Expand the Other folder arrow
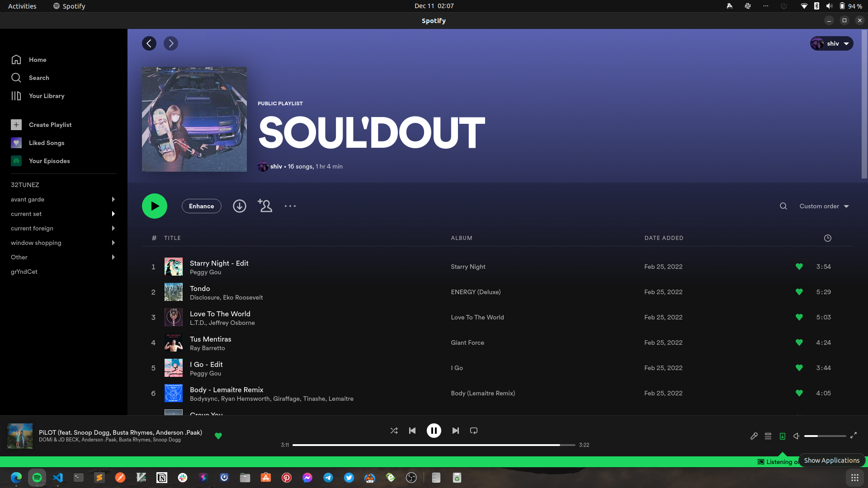868x488 pixels. (x=113, y=257)
